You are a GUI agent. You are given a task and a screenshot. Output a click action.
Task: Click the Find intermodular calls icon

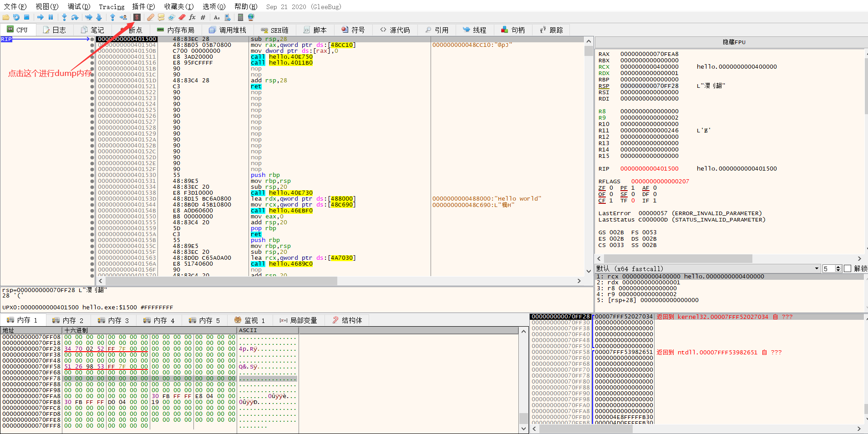227,17
